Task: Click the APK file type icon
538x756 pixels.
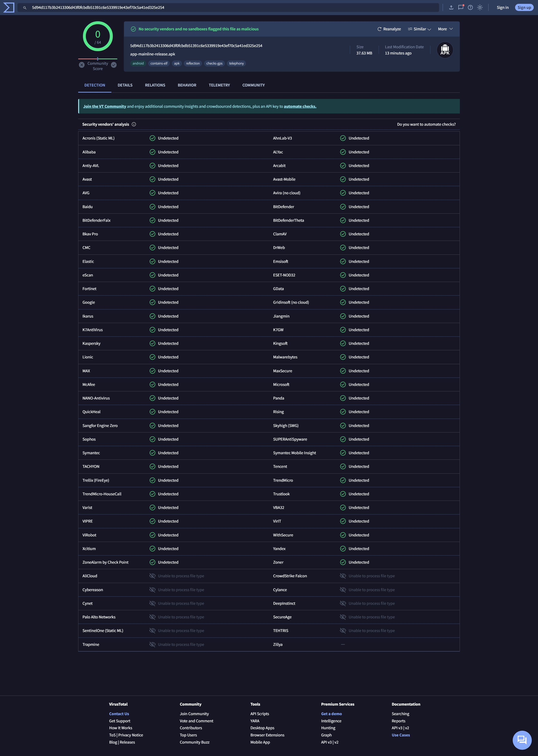Action: click(x=445, y=50)
